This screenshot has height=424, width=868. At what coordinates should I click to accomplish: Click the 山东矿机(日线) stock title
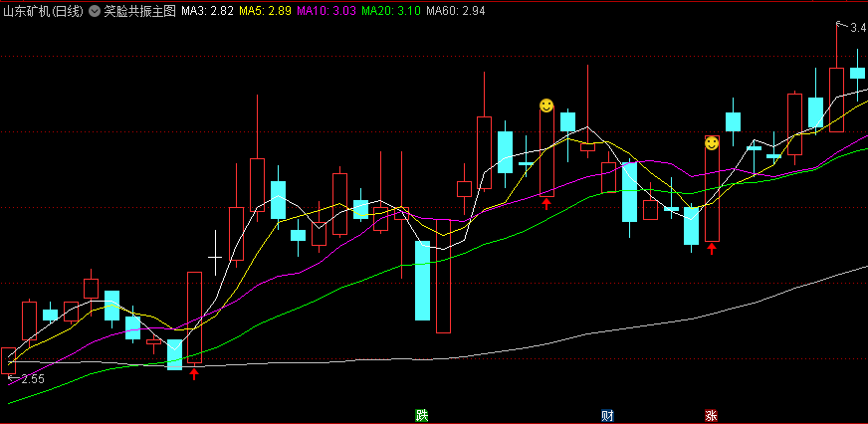tap(44, 11)
